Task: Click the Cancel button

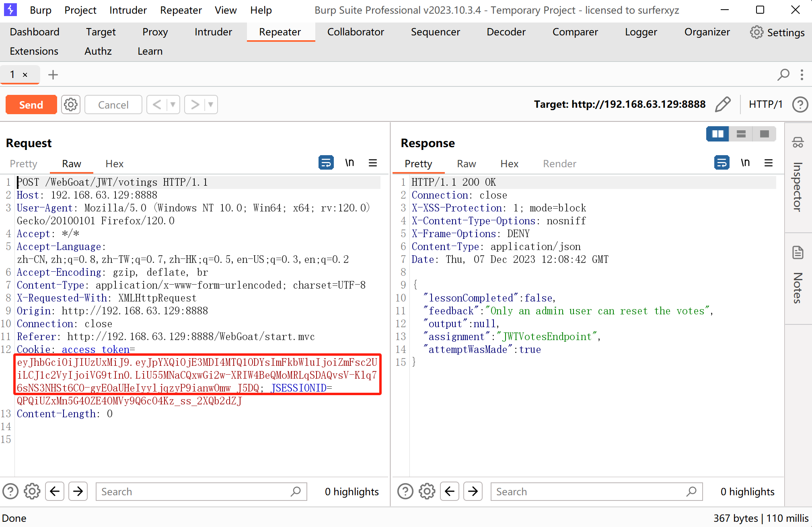Action: point(113,105)
